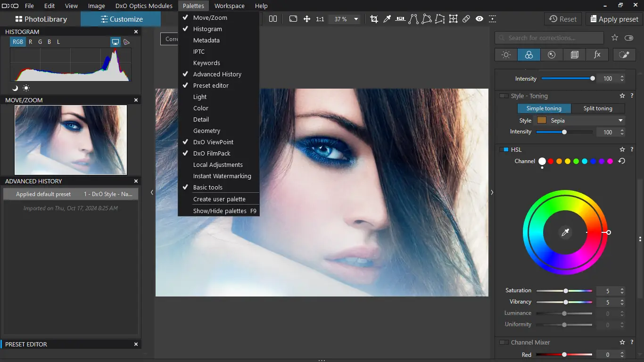Click the miniature effect tool icon

493,19
